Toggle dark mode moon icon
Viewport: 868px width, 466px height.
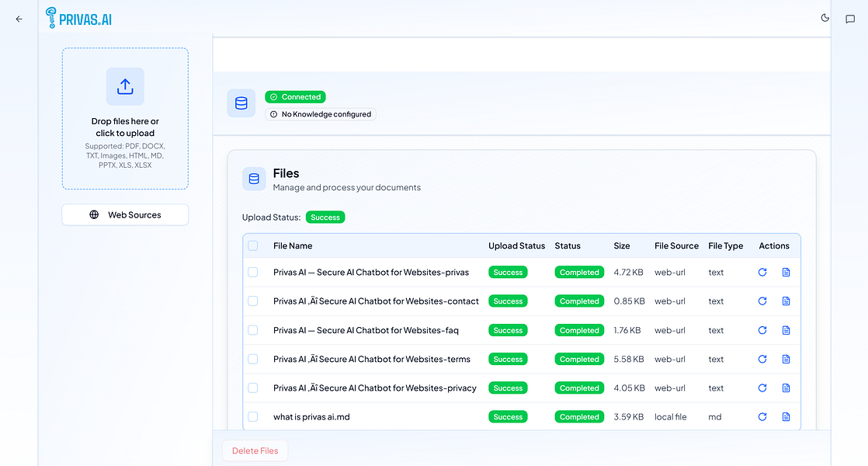[x=825, y=18]
